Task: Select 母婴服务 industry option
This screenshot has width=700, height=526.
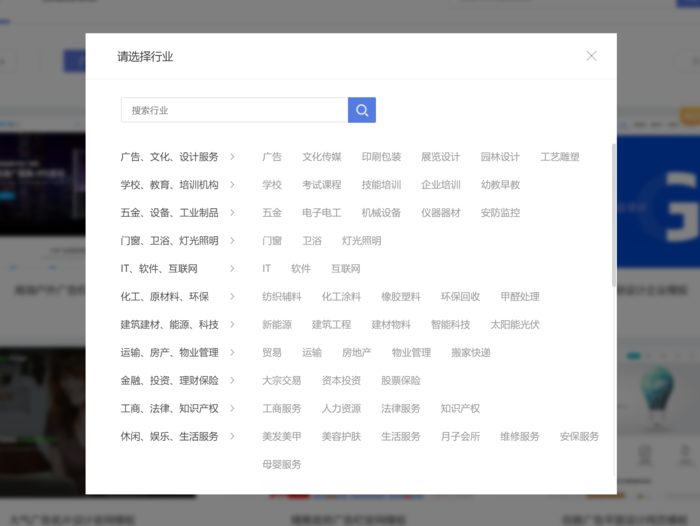Action: (x=282, y=464)
